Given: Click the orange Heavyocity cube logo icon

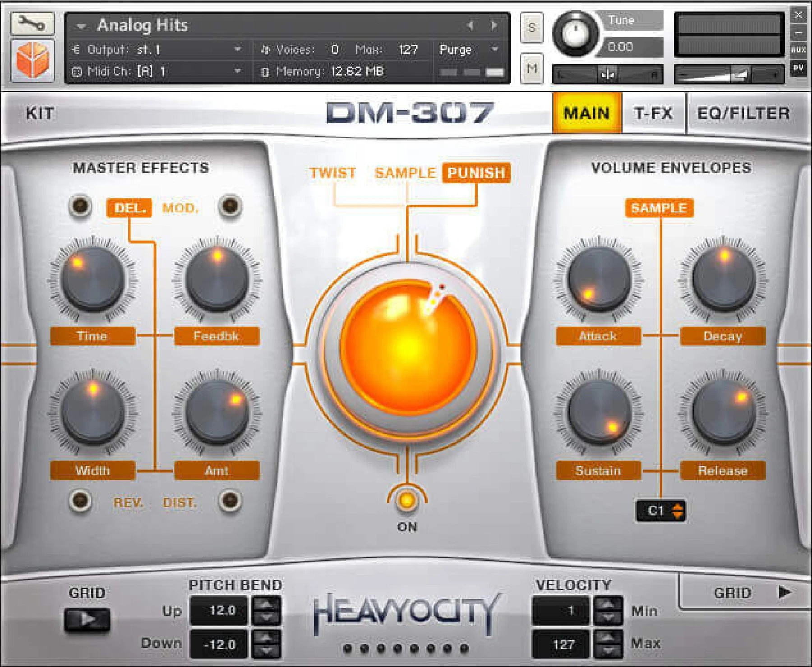Looking at the screenshot, I should [x=32, y=60].
